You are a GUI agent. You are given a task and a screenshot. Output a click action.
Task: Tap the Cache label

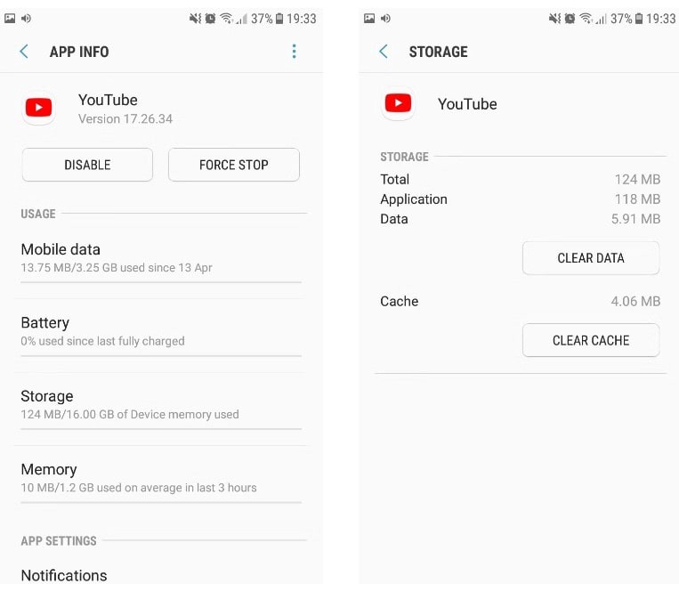click(x=400, y=301)
